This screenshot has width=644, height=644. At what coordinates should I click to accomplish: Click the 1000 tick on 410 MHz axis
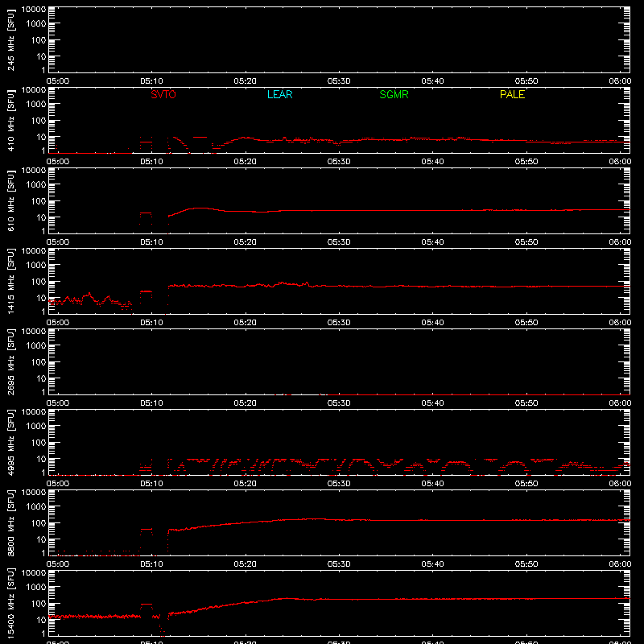pyautogui.click(x=36, y=105)
